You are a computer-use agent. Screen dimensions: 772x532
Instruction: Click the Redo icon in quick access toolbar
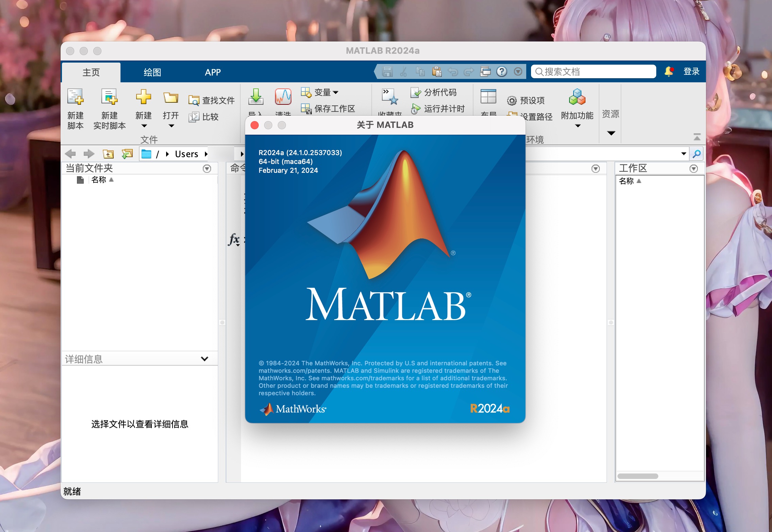click(469, 71)
